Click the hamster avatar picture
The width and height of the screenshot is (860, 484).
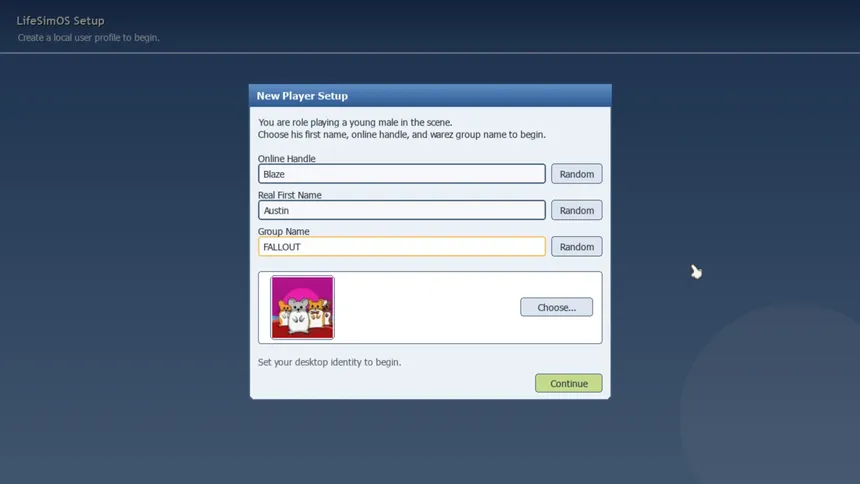[x=302, y=308]
